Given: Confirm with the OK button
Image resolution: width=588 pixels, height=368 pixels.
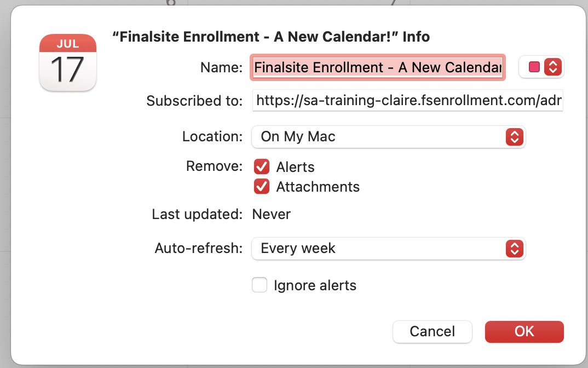Looking at the screenshot, I should (x=524, y=331).
